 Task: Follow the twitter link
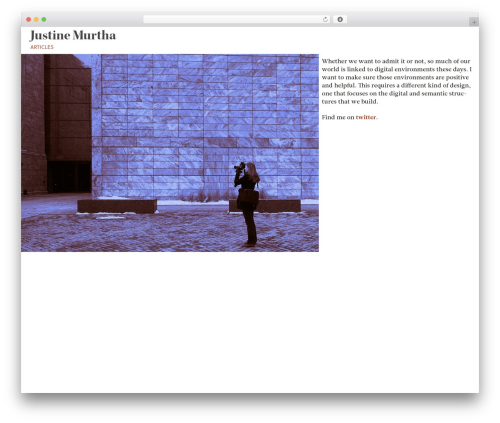point(366,117)
